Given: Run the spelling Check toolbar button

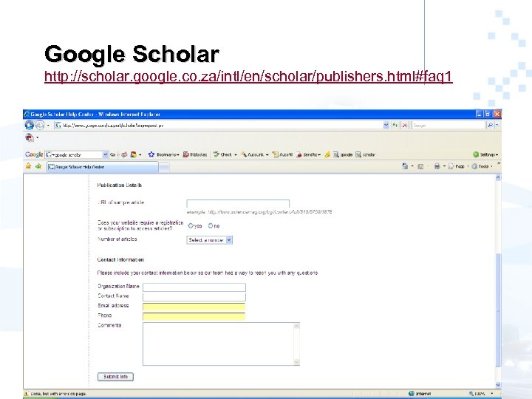Looking at the screenshot, I should (225, 154).
